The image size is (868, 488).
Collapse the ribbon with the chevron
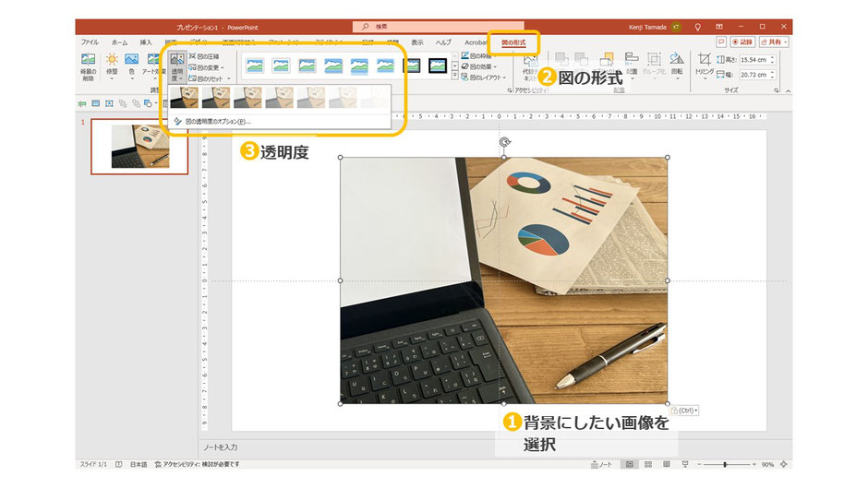[787, 90]
